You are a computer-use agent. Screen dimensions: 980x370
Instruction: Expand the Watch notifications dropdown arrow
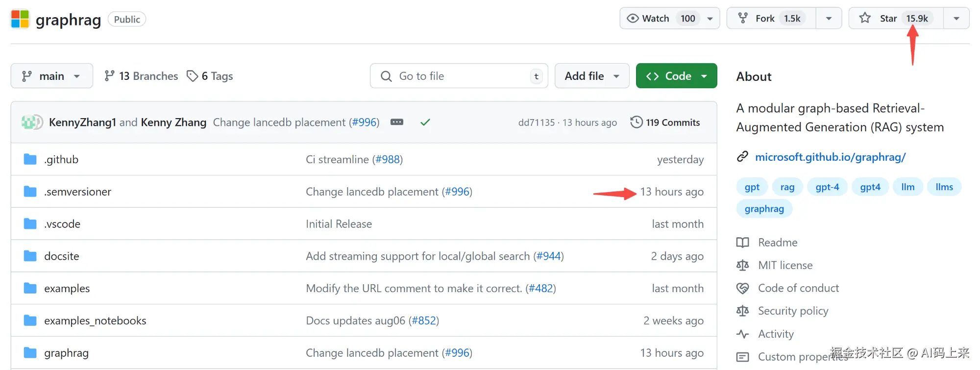pos(710,19)
